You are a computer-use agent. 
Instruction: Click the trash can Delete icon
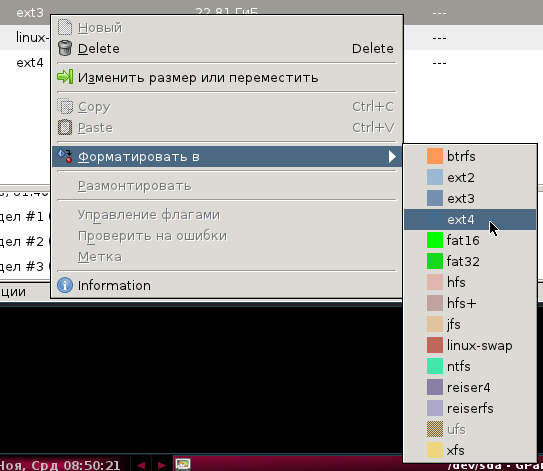[65, 48]
